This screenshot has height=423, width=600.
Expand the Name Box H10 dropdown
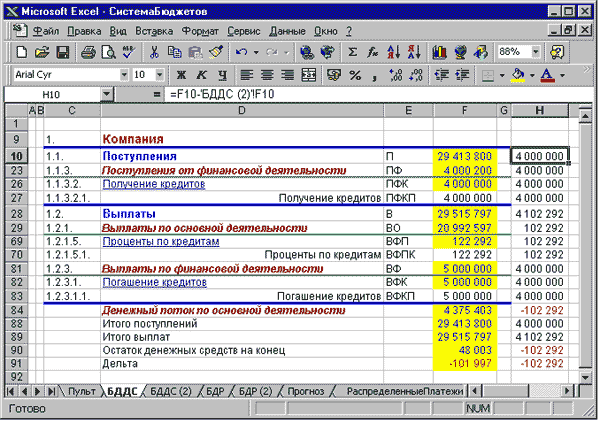click(107, 94)
